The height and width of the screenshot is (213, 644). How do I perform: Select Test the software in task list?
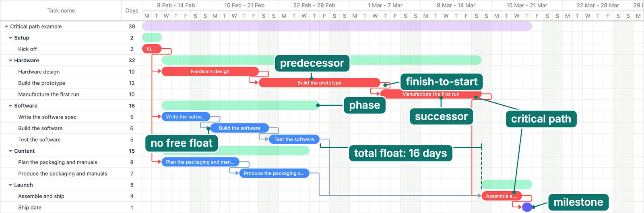[39, 139]
